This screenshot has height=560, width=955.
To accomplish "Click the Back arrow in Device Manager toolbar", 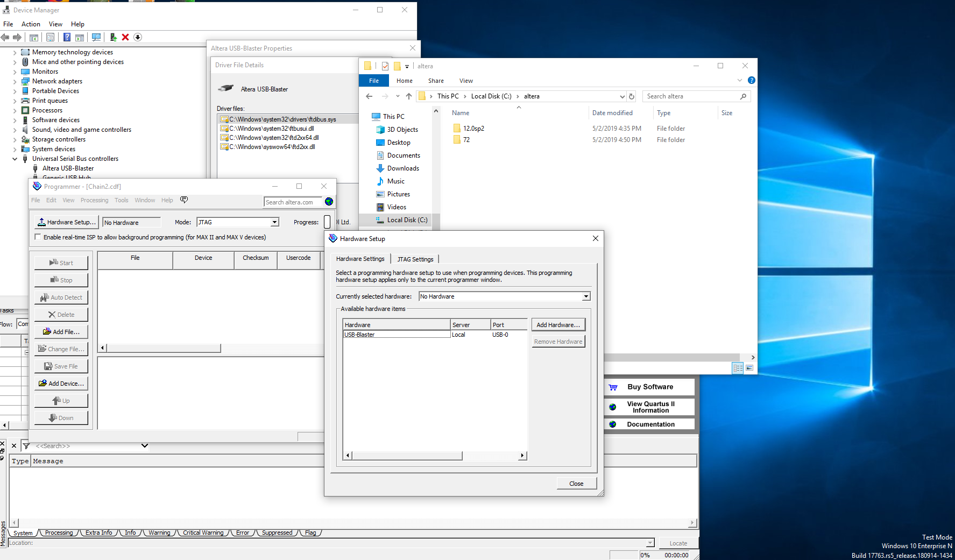I will (x=5, y=37).
